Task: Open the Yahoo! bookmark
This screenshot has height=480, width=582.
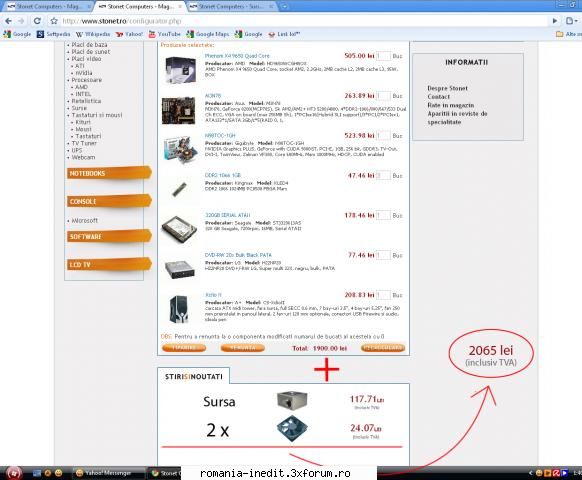Action: [129, 34]
